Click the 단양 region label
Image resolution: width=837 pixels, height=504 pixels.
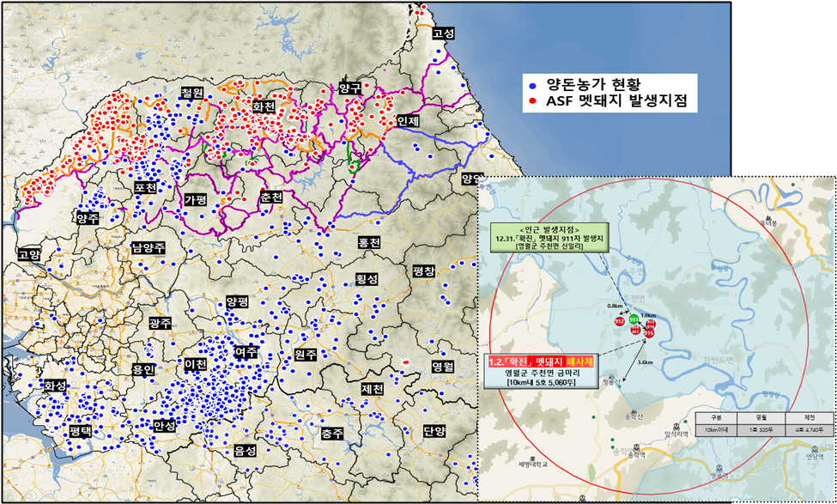[435, 431]
